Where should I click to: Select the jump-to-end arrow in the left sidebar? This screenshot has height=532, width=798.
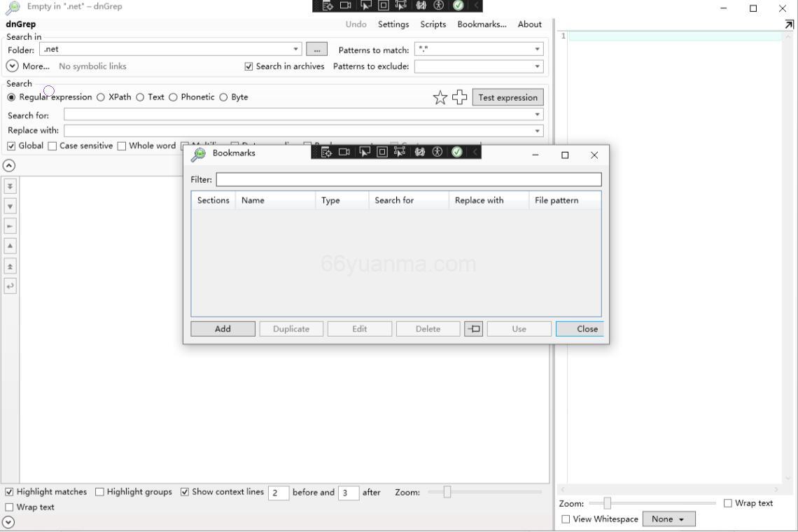tap(10, 186)
